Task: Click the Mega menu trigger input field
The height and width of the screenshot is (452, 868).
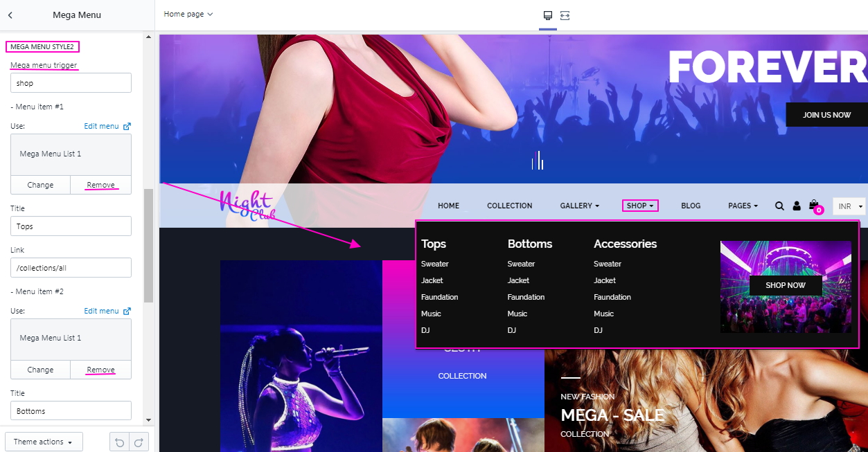Action: pos(71,83)
